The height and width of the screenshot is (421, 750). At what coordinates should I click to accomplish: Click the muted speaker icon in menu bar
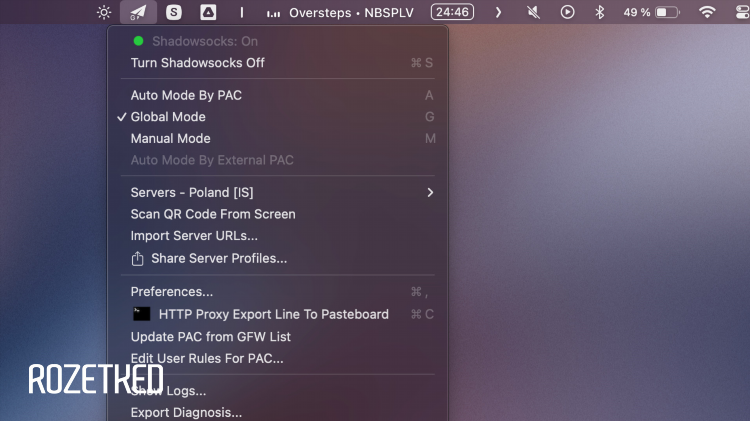pyautogui.click(x=533, y=12)
